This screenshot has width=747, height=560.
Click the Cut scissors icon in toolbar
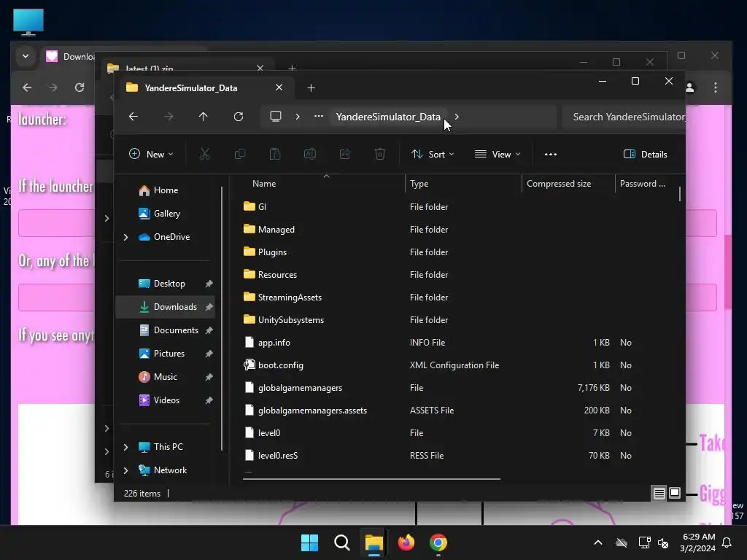[204, 155]
